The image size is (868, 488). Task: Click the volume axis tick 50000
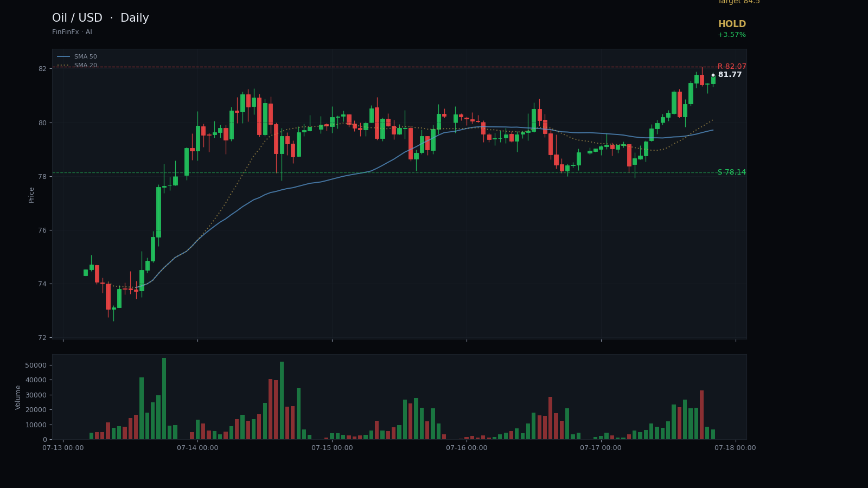click(36, 365)
